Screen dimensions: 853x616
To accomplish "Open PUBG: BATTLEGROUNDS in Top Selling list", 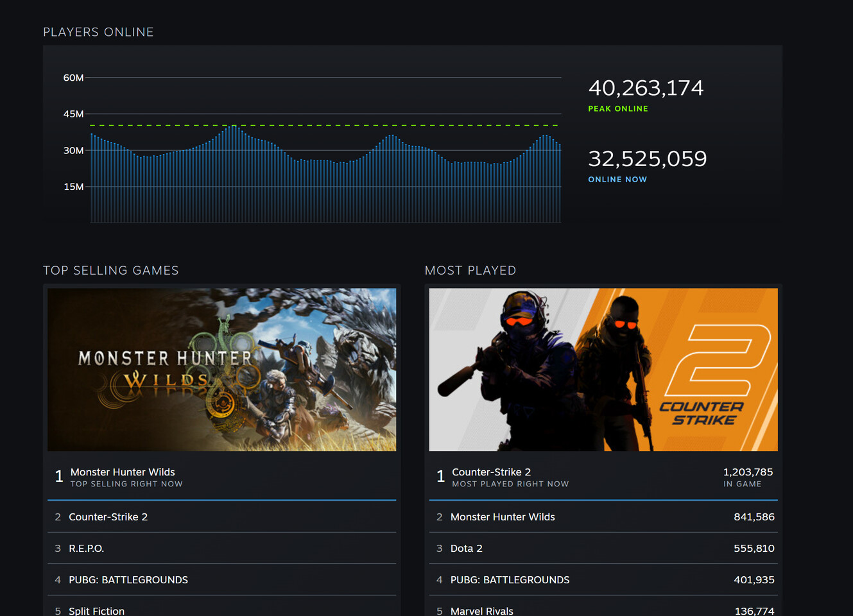I will pyautogui.click(x=221, y=579).
